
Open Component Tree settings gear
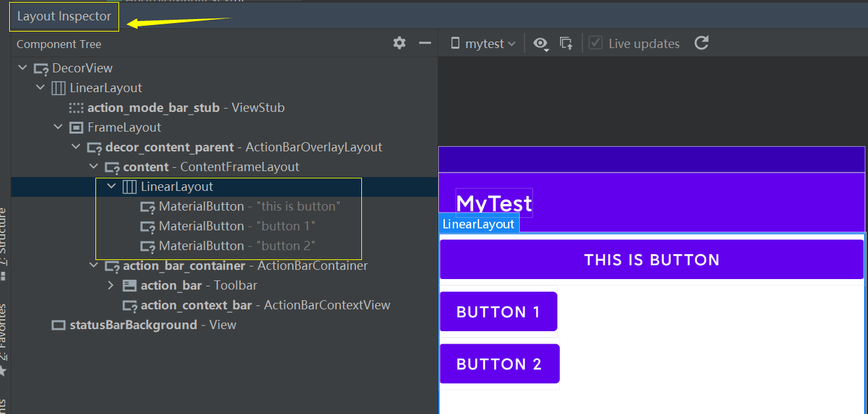[x=399, y=43]
